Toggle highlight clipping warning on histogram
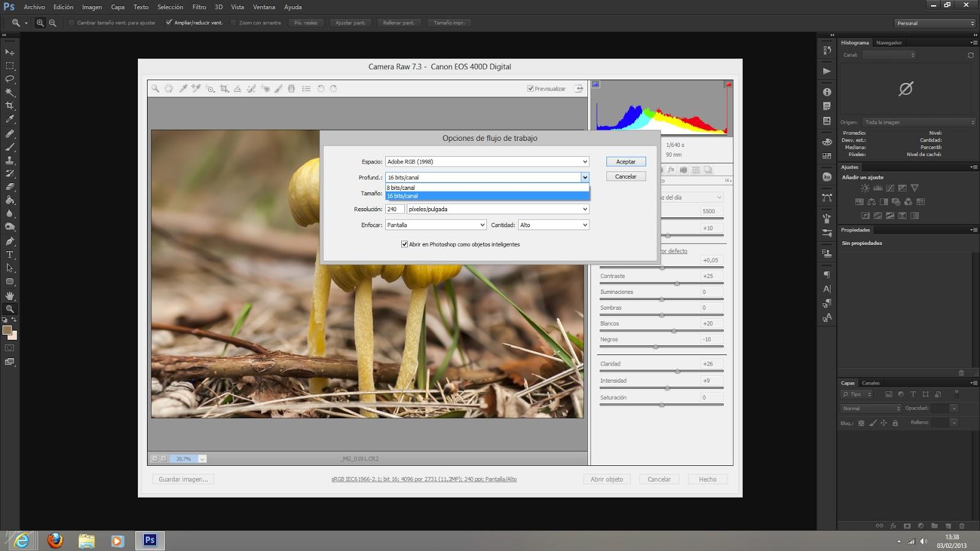 [728, 84]
